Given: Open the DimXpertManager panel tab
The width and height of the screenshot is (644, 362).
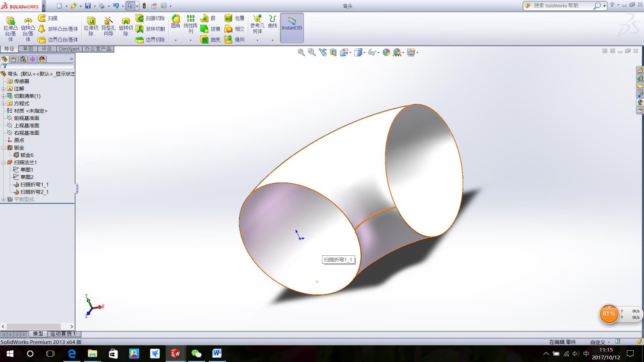Looking at the screenshot, I should pyautogui.click(x=33, y=59).
